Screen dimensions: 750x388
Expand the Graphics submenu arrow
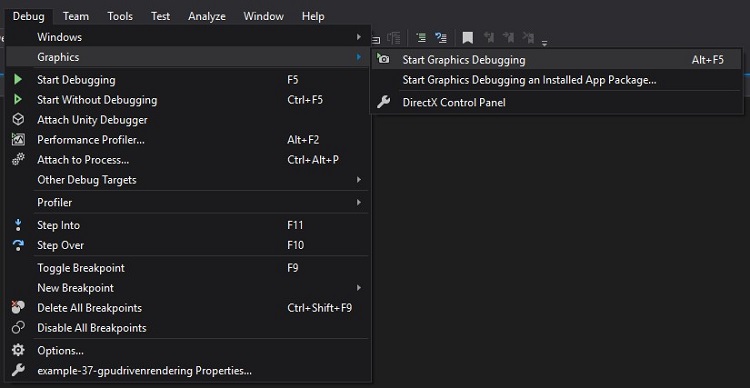tap(358, 57)
